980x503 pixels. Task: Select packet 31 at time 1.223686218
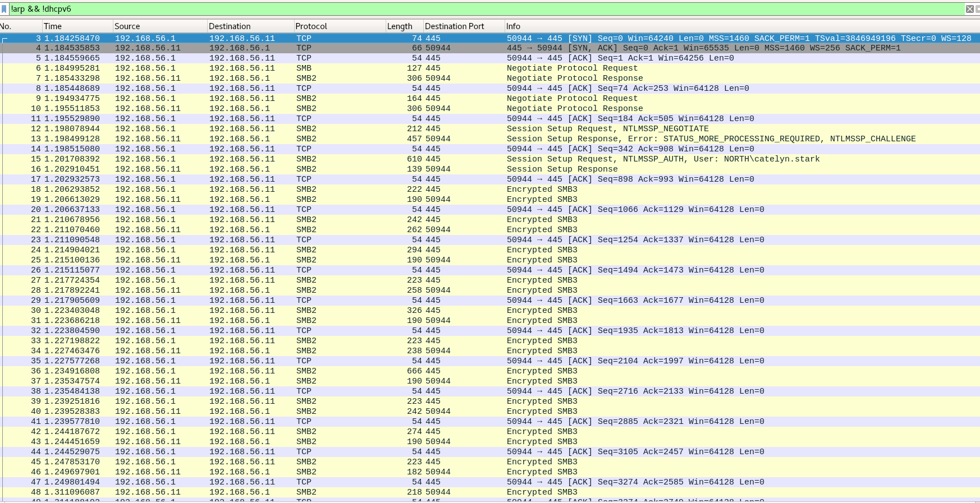[x=490, y=321]
